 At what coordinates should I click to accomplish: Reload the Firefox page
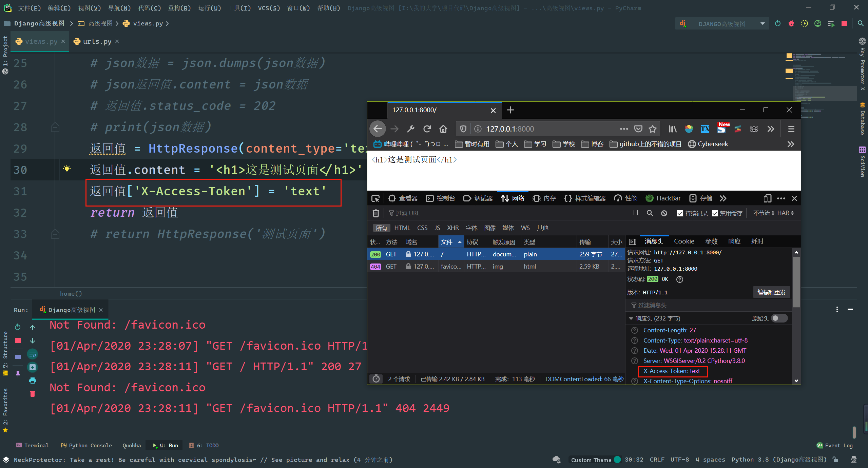click(427, 129)
